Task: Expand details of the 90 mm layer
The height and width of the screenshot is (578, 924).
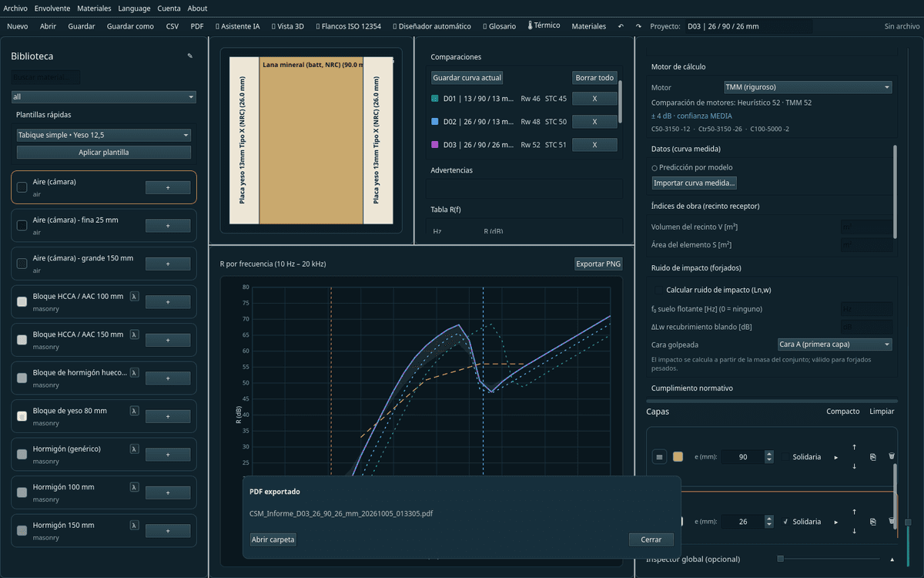Action: click(836, 457)
